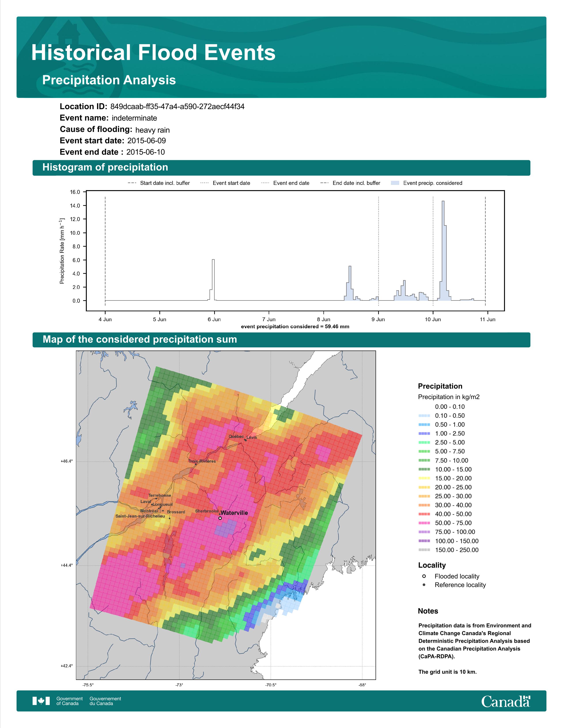563x728 pixels.
Task: Click the Canada wordmark logo
Action: (506, 701)
